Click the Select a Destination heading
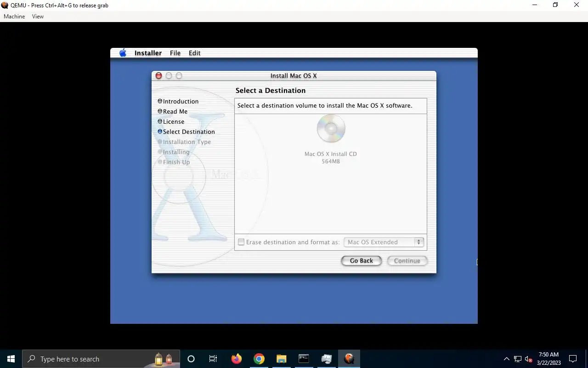 (x=271, y=91)
